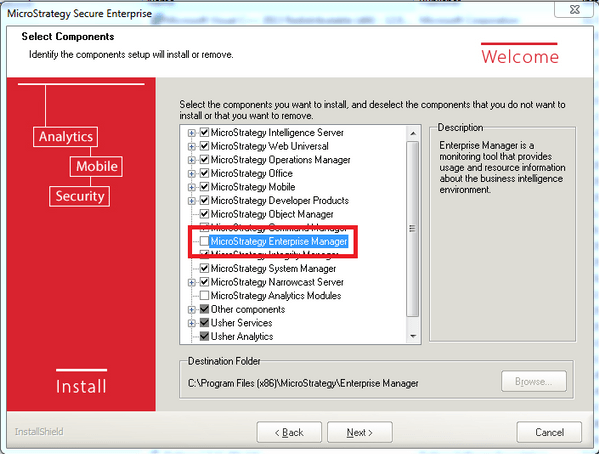Expand MicroStrategy Narrowcast Server node

[192, 282]
